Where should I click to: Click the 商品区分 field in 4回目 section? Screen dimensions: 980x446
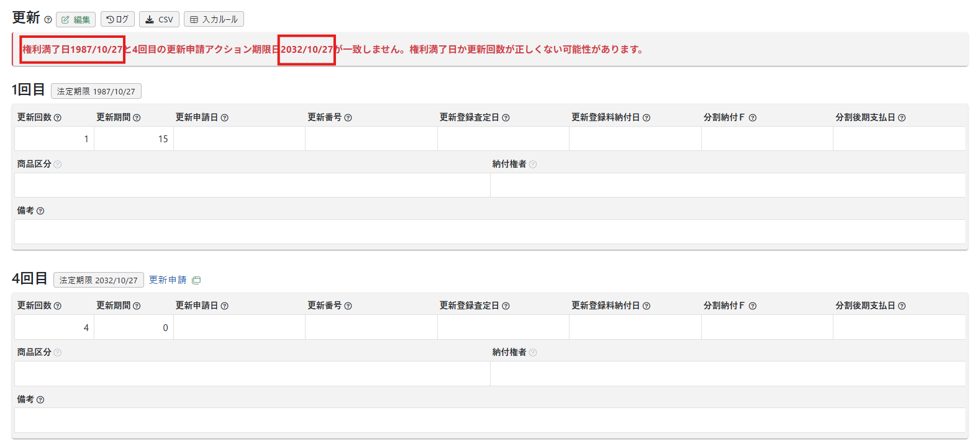click(x=252, y=374)
